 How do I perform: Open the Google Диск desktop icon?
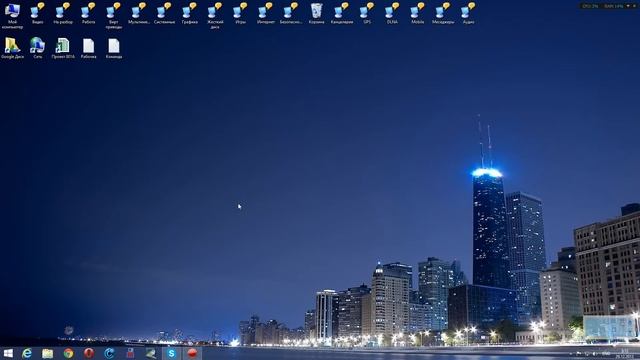coord(12,48)
